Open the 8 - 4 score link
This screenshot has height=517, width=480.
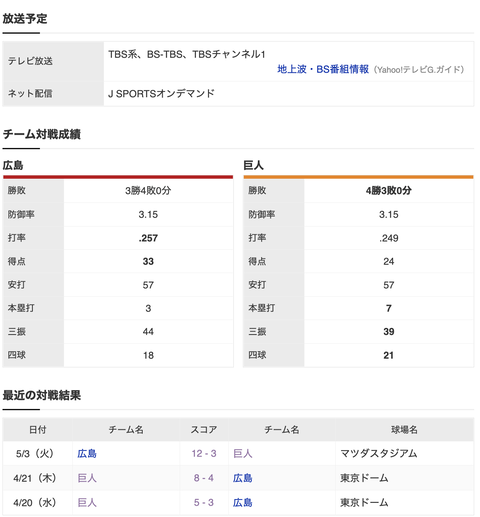point(204,478)
